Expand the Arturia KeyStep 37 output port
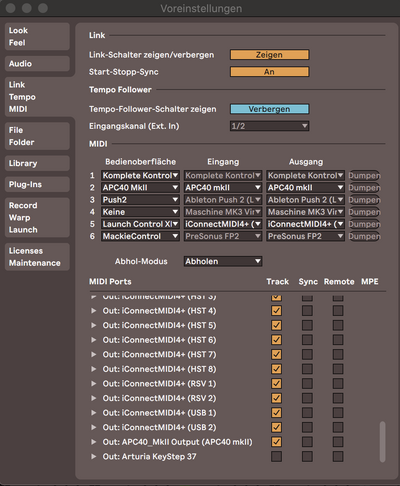This screenshot has width=400, height=486. point(94,456)
